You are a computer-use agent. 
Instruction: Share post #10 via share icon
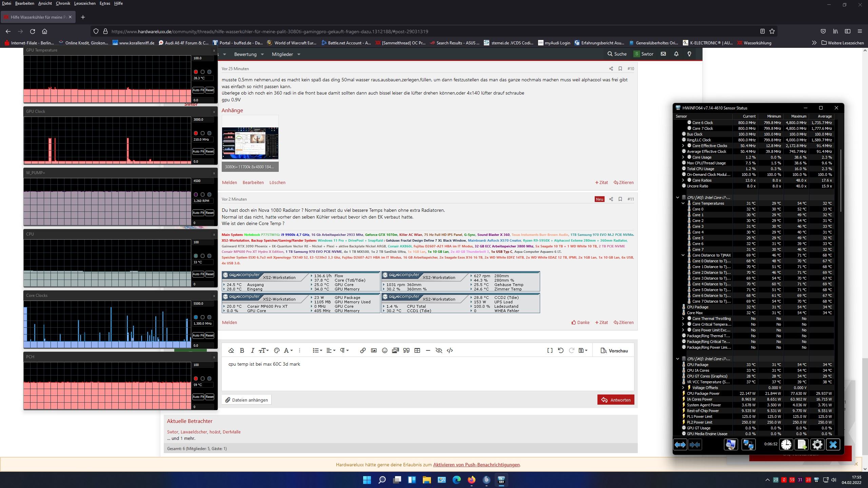pyautogui.click(x=611, y=68)
